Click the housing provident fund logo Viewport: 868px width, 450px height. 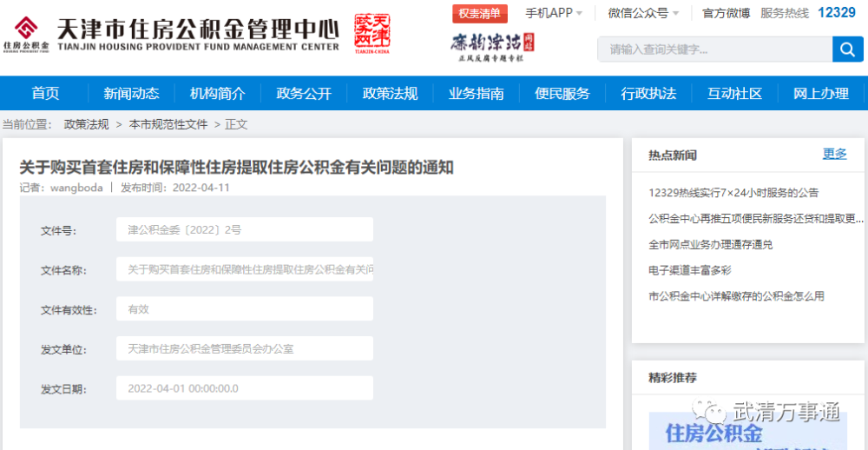25,34
